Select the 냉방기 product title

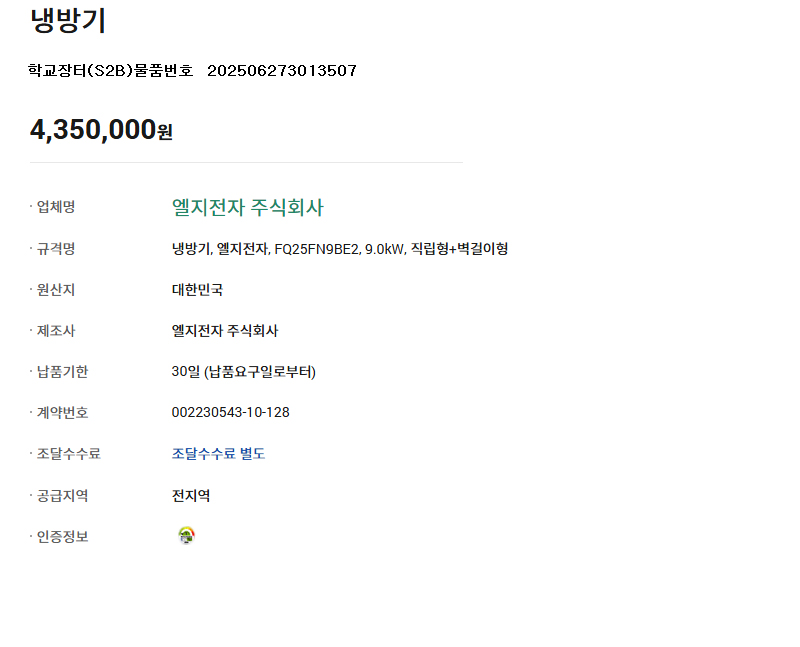(x=68, y=20)
